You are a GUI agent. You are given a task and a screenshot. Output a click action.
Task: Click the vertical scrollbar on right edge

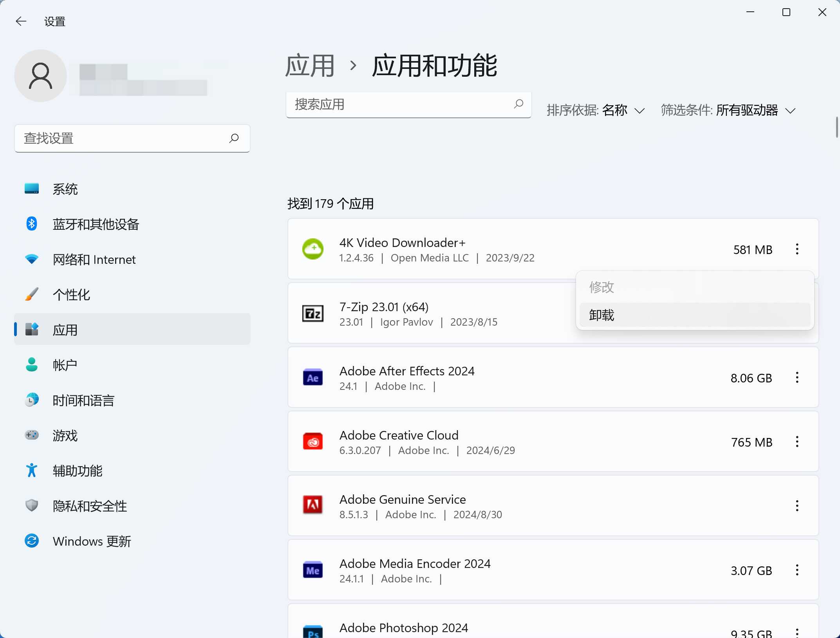pos(837,127)
